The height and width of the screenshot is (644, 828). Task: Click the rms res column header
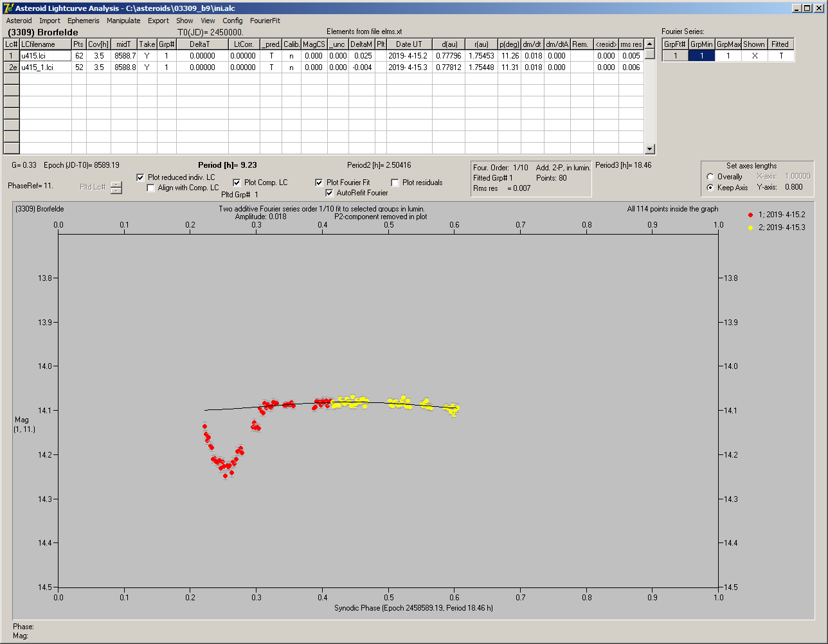point(631,44)
